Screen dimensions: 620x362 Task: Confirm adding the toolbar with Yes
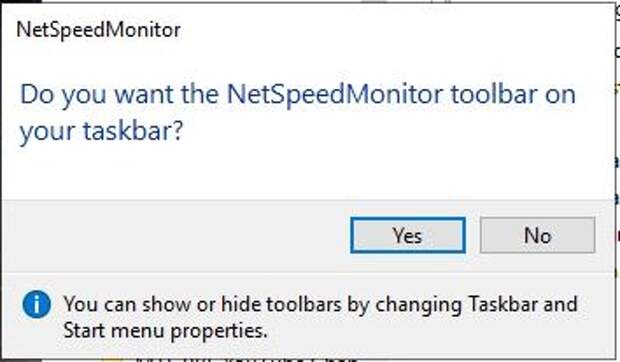(x=408, y=235)
